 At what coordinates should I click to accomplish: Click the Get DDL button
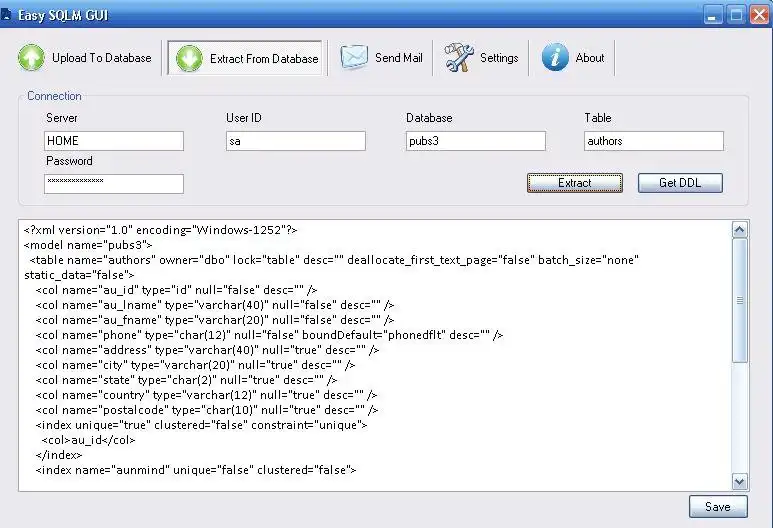[680, 183]
